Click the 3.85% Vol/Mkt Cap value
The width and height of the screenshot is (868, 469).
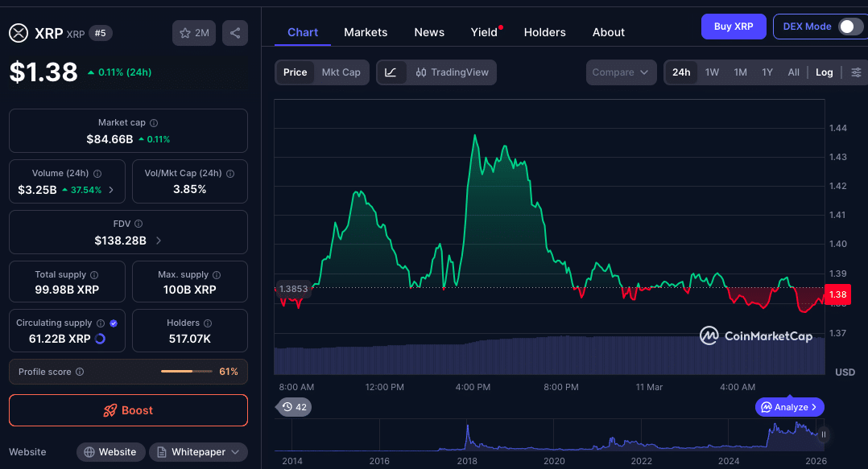190,189
